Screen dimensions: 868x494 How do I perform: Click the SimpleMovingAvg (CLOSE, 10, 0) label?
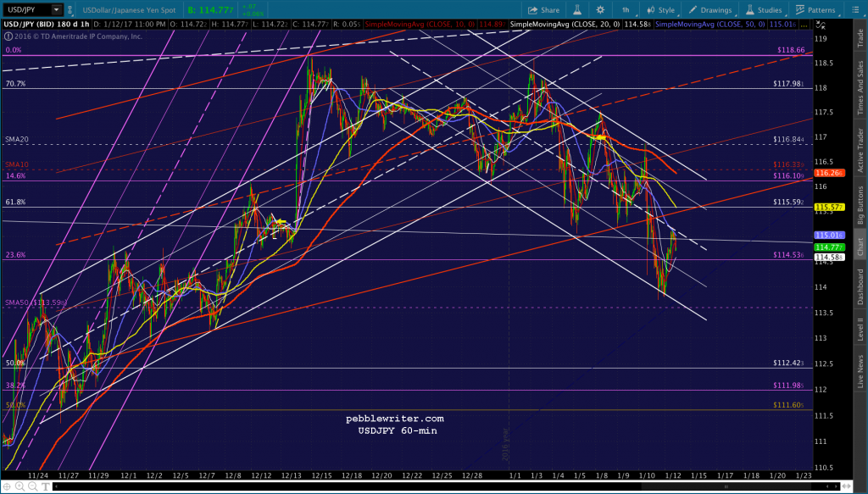point(419,25)
